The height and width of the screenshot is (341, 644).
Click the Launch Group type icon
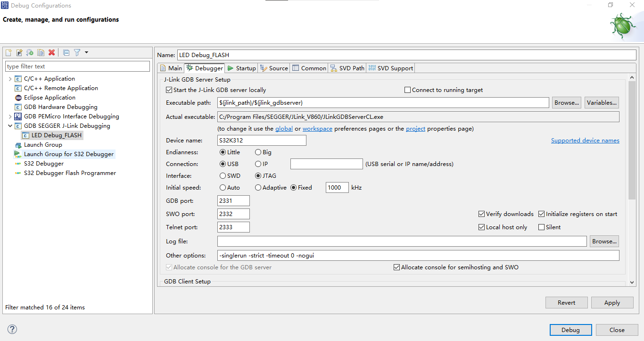pyautogui.click(x=18, y=145)
